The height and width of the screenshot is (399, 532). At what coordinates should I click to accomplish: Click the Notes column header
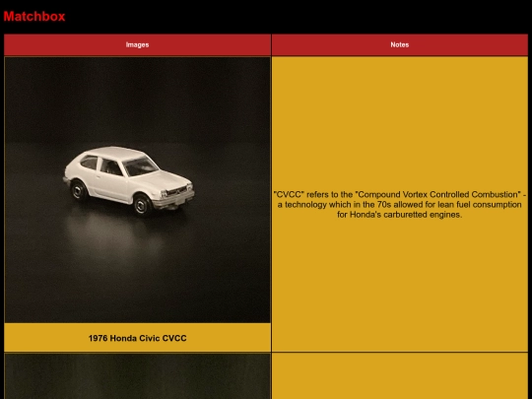pyautogui.click(x=400, y=44)
